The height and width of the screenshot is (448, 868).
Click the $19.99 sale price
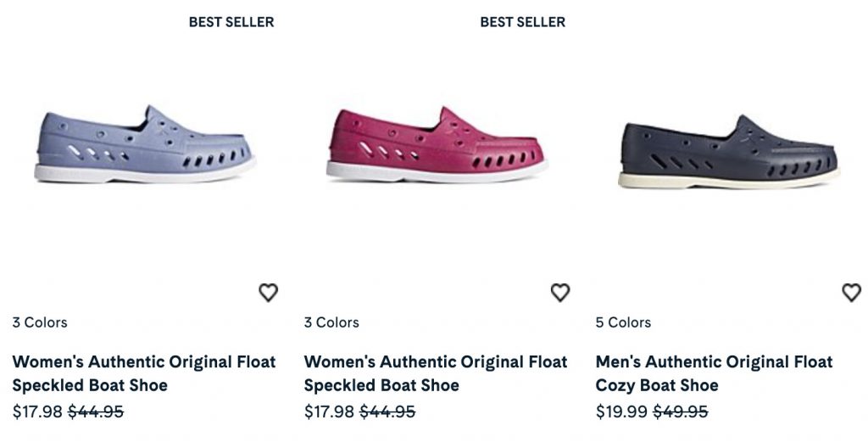coord(620,412)
